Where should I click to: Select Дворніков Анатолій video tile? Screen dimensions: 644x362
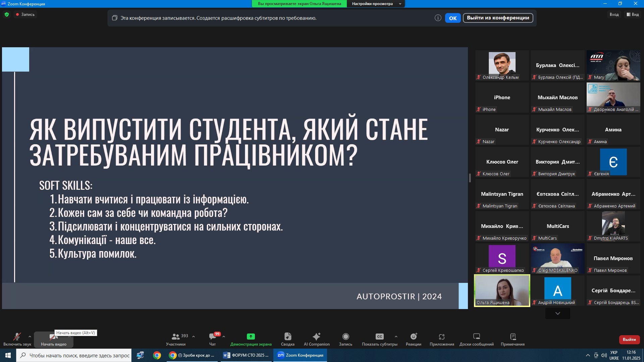coord(613,98)
